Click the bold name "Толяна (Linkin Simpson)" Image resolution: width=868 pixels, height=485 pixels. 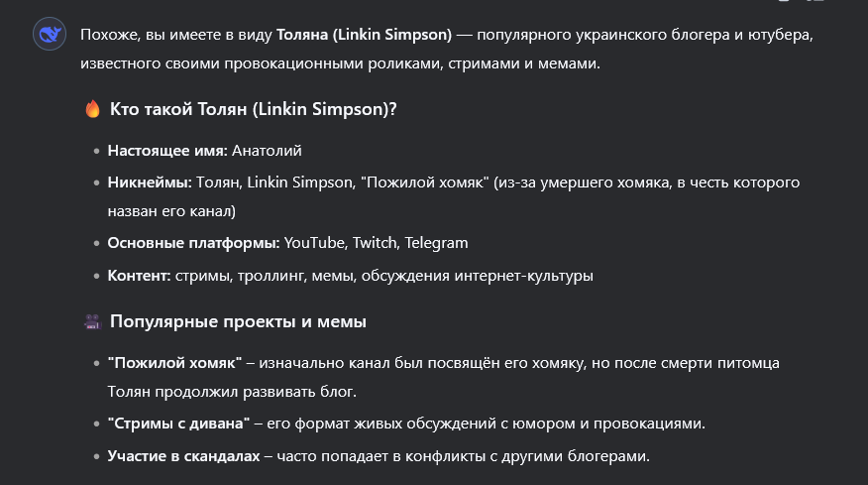point(365,35)
